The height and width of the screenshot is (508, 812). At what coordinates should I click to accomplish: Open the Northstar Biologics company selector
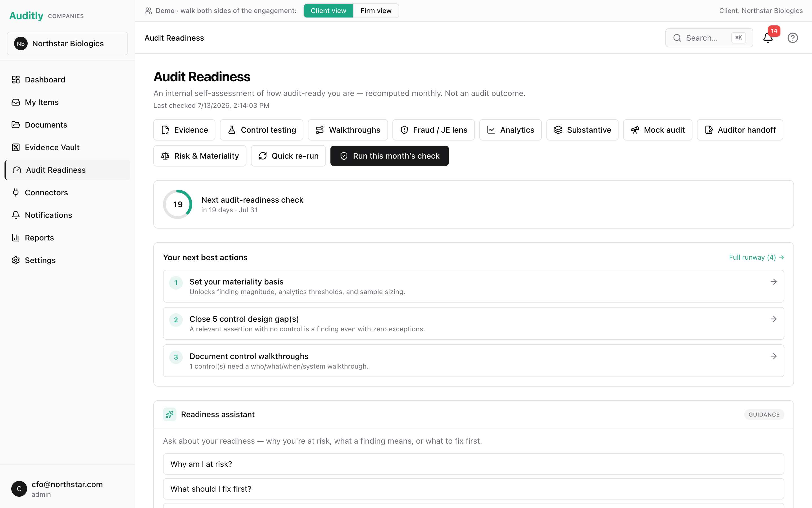click(x=67, y=44)
